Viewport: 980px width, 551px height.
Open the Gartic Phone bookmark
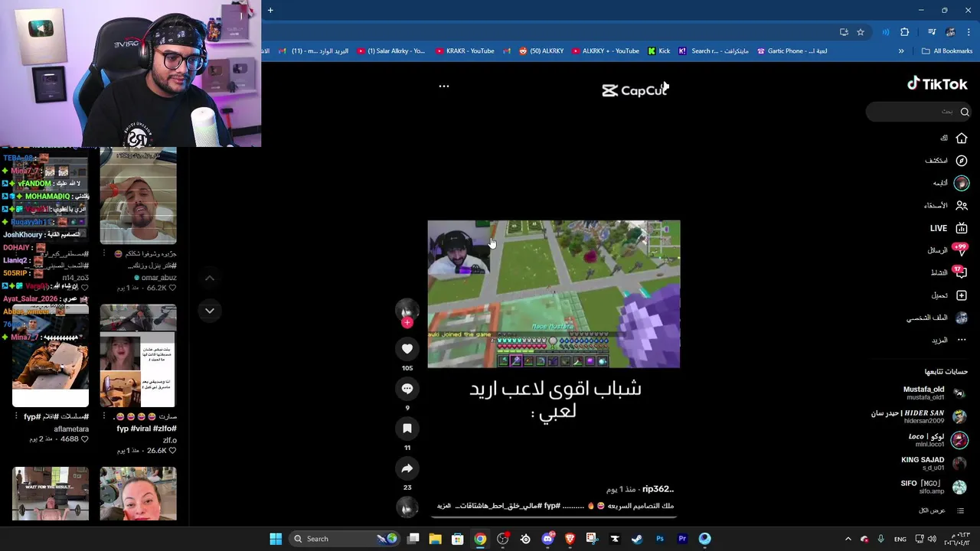click(x=792, y=51)
